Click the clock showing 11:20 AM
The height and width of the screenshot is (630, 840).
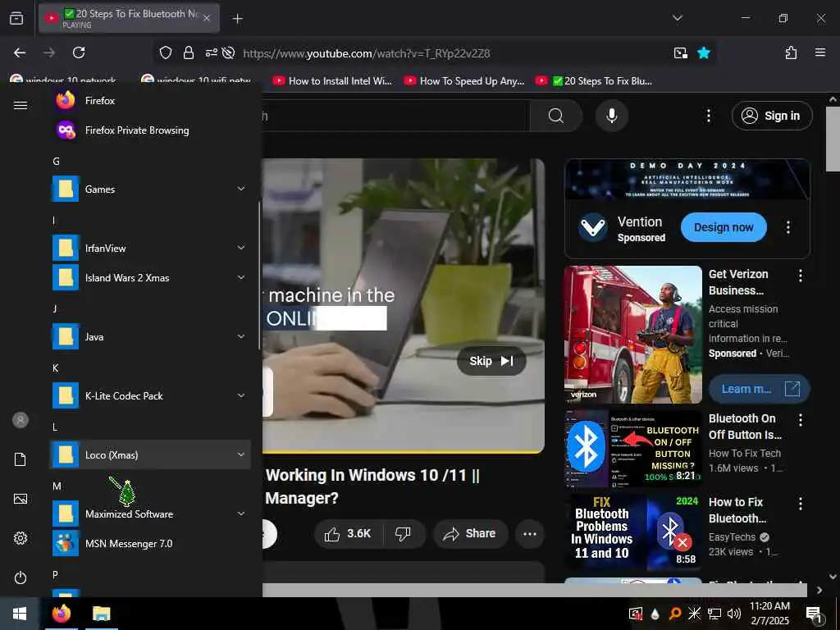pyautogui.click(x=769, y=606)
